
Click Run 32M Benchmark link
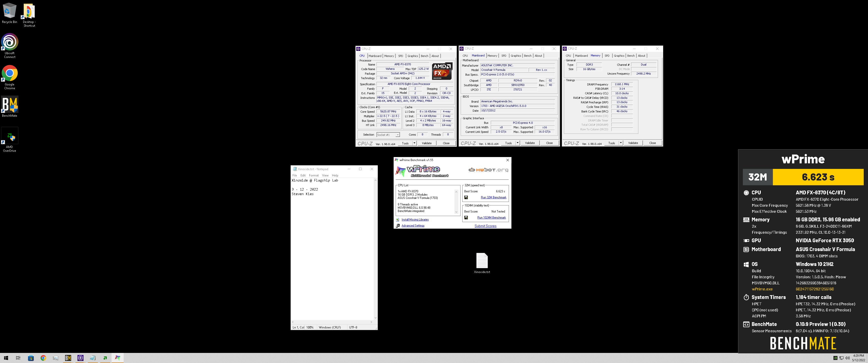(493, 197)
